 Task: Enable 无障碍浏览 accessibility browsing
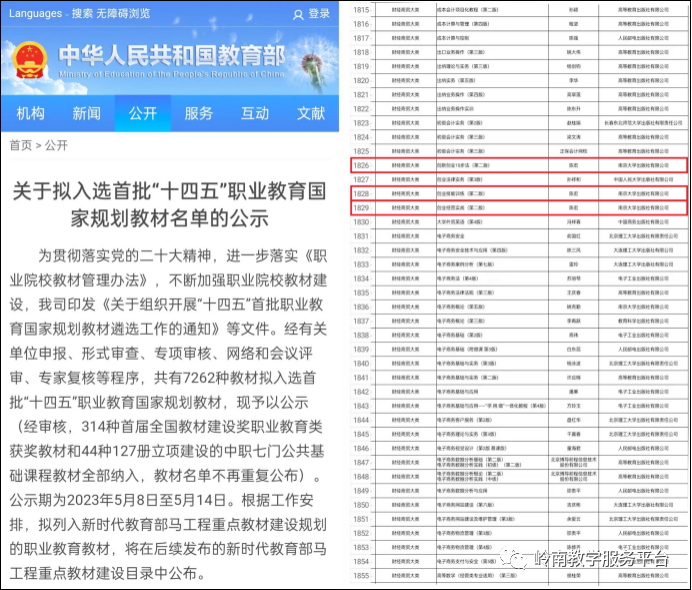(x=124, y=13)
